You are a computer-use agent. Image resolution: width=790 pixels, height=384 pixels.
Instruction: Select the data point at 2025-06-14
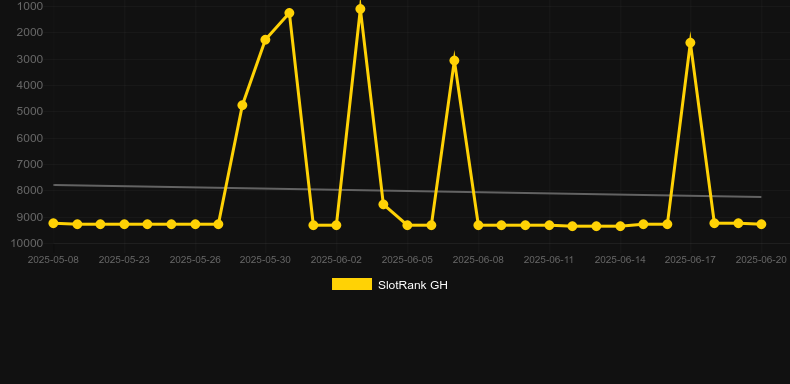pyautogui.click(x=620, y=226)
